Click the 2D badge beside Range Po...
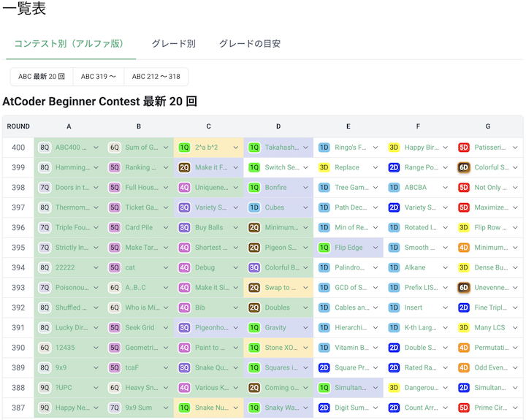 [x=394, y=167]
